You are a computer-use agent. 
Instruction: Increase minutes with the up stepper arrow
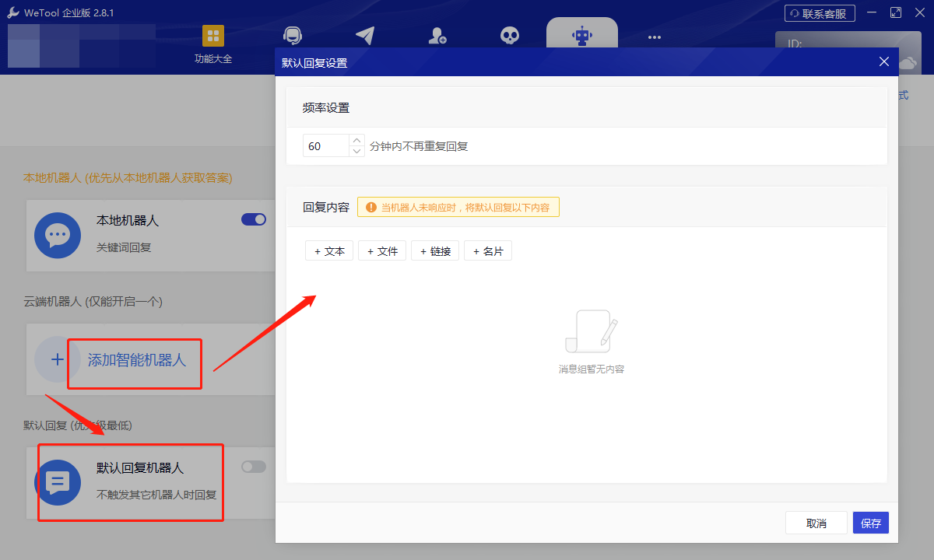tap(356, 140)
